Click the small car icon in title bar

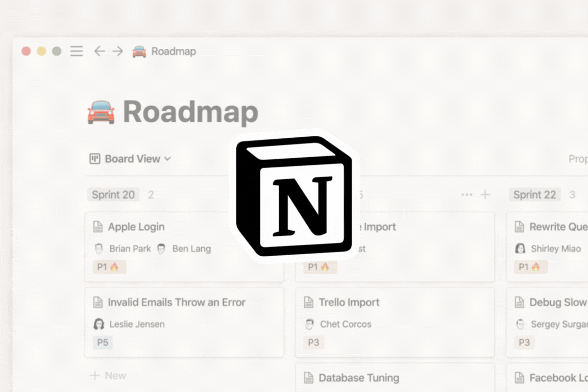point(139,52)
